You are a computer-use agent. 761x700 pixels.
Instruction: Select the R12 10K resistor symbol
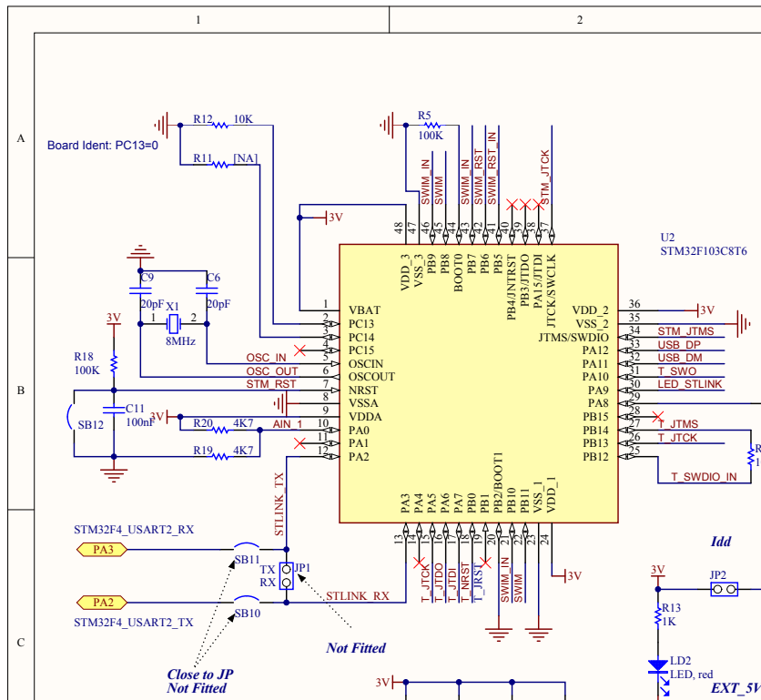tap(220, 126)
